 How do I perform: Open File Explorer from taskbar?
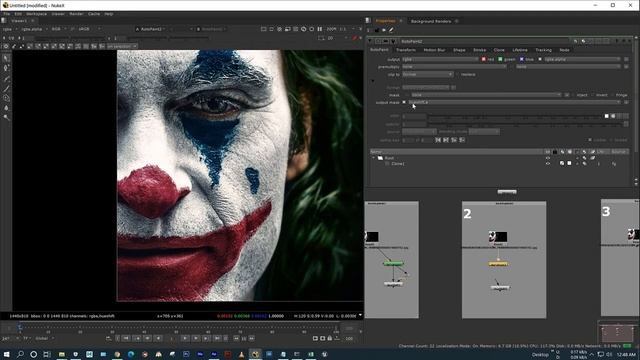[x=62, y=354]
